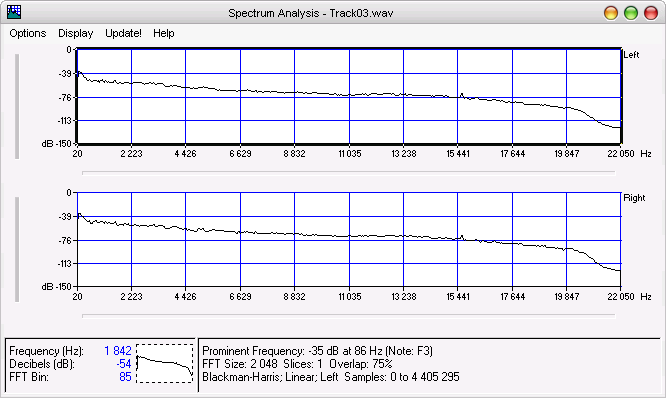This screenshot has width=666, height=398.
Task: Click the FFT Bin value 85
Action: click(125, 377)
